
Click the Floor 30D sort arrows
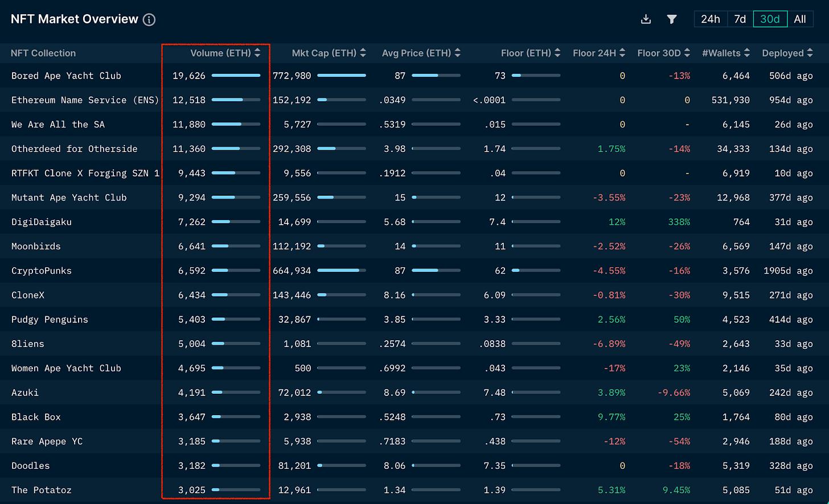tap(687, 53)
